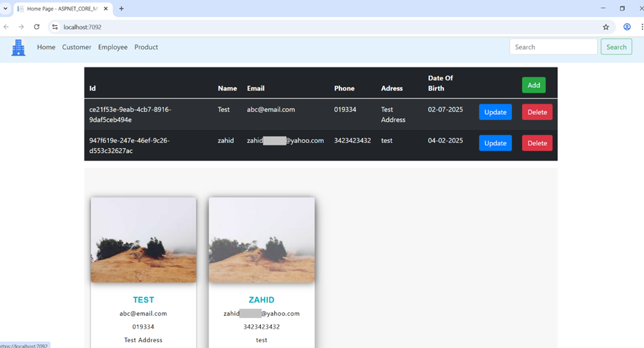Close the Home Page browser tab
Image resolution: width=644 pixels, height=348 pixels.
tap(106, 9)
